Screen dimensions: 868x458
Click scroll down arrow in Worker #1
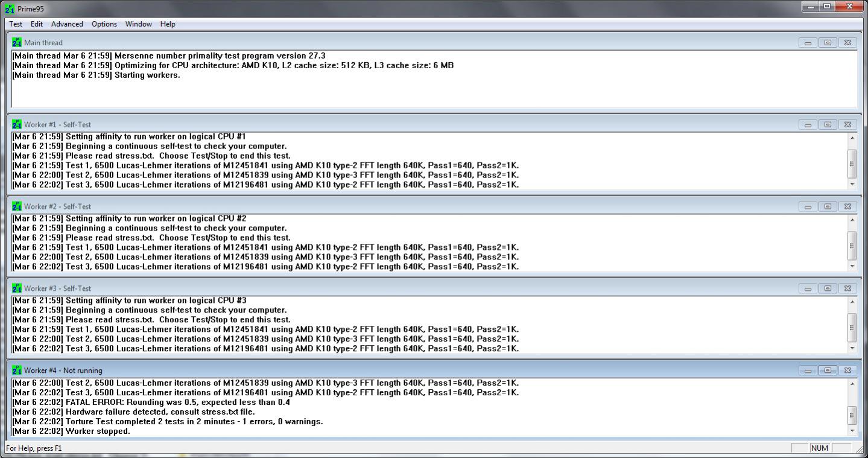tap(852, 184)
